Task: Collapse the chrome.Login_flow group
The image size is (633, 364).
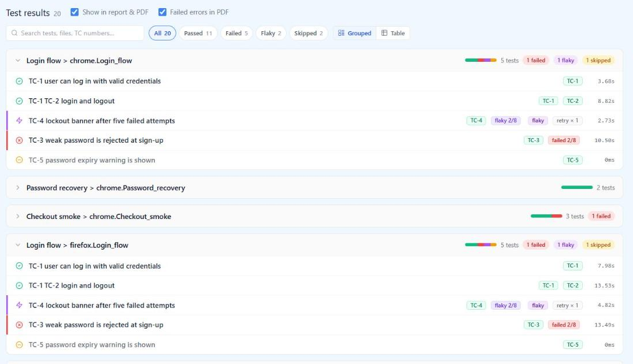Action: pyautogui.click(x=18, y=61)
